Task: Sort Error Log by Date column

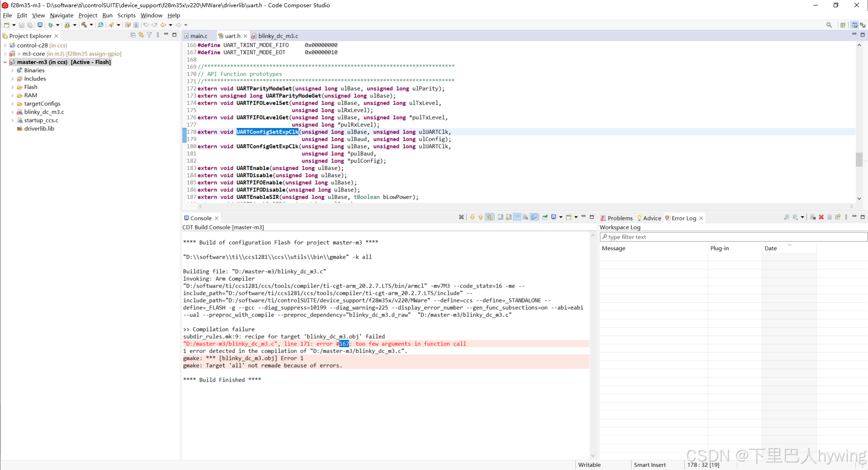Action: 789,248
